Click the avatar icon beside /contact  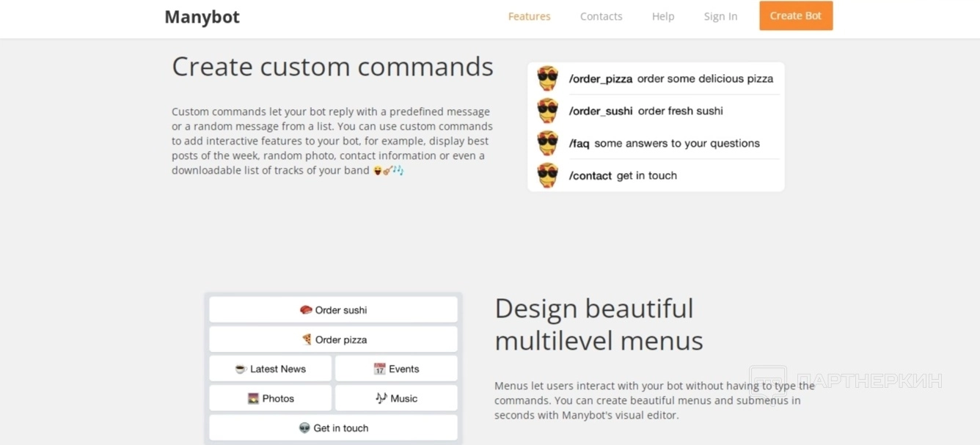pos(547,175)
